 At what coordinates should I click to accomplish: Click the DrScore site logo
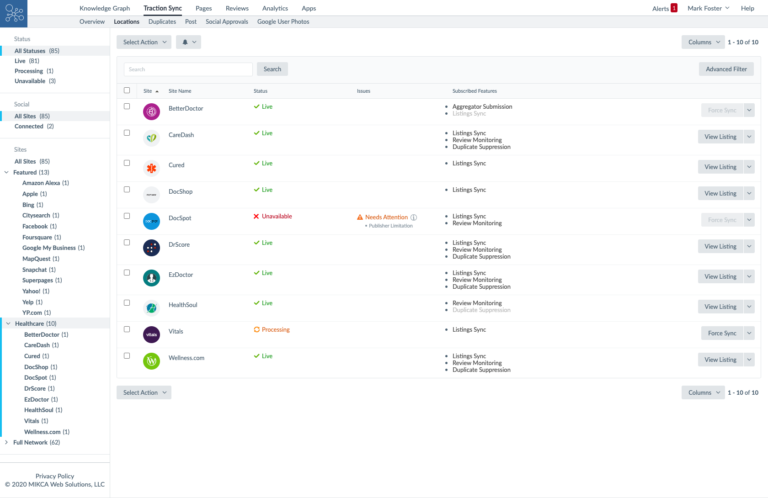[x=151, y=248]
